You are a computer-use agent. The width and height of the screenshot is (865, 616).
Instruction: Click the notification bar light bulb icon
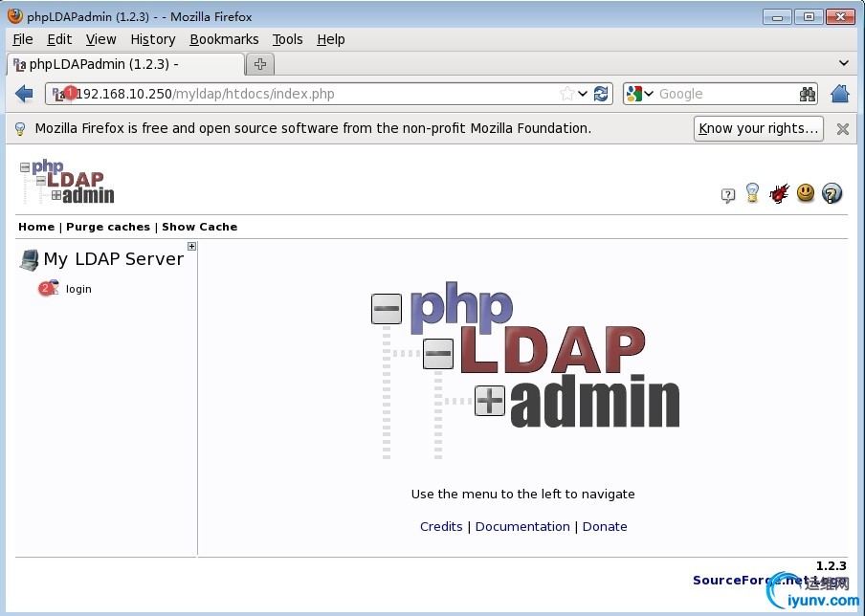click(20, 129)
